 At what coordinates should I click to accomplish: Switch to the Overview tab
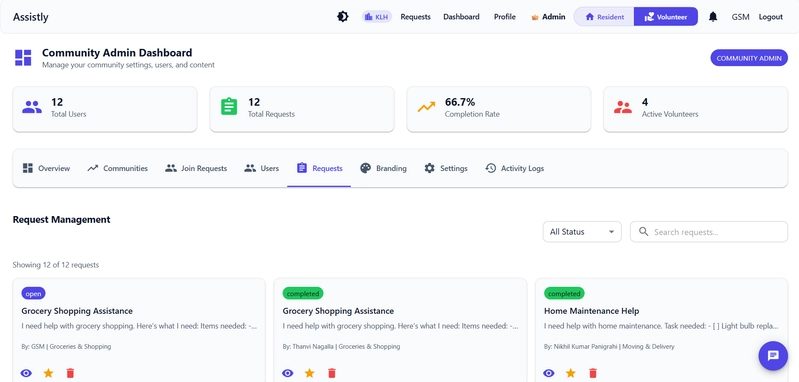point(46,168)
